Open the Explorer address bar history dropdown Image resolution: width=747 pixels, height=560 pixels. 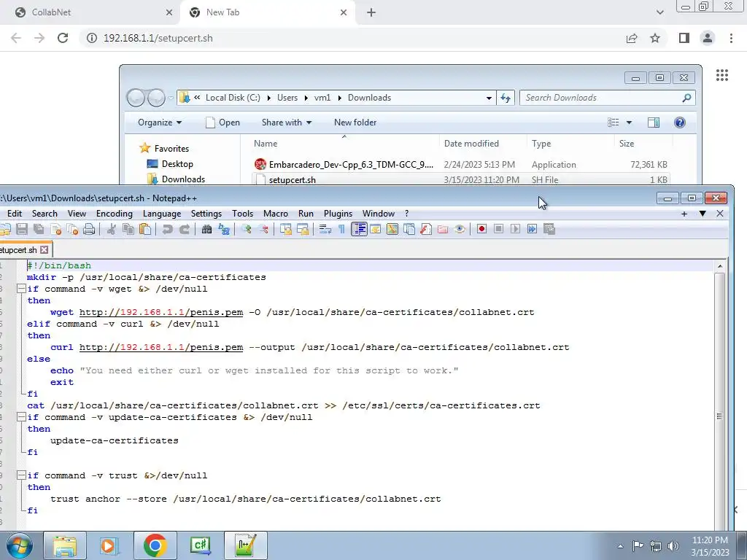pyautogui.click(x=489, y=98)
